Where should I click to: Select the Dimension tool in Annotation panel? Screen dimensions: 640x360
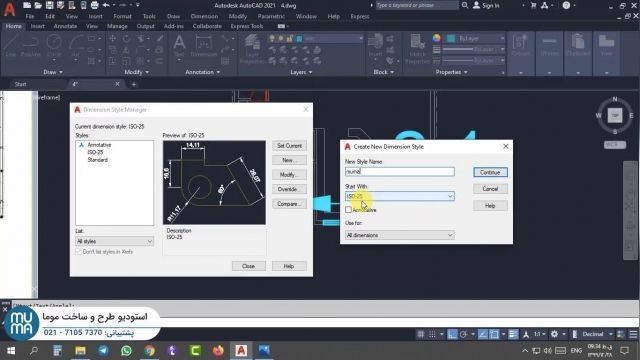pos(204,46)
